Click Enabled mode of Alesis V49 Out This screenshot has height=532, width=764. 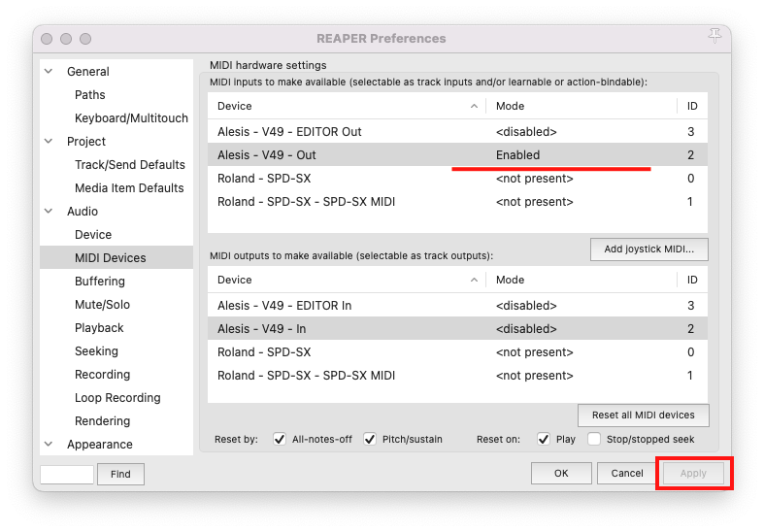click(x=518, y=155)
